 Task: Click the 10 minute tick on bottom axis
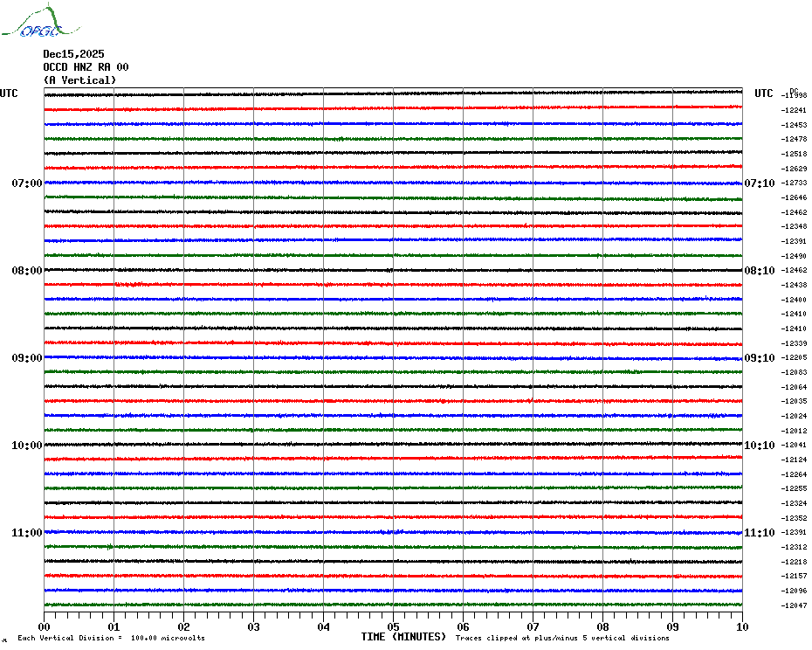[741, 626]
